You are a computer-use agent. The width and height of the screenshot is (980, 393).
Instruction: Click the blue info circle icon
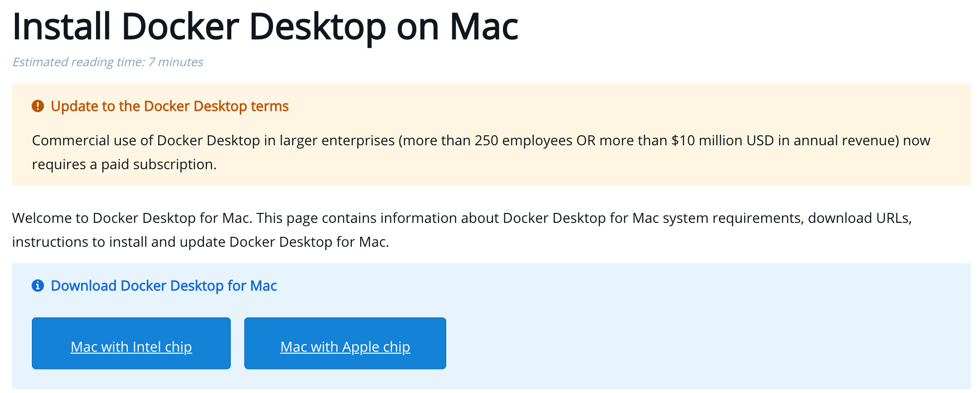37,286
